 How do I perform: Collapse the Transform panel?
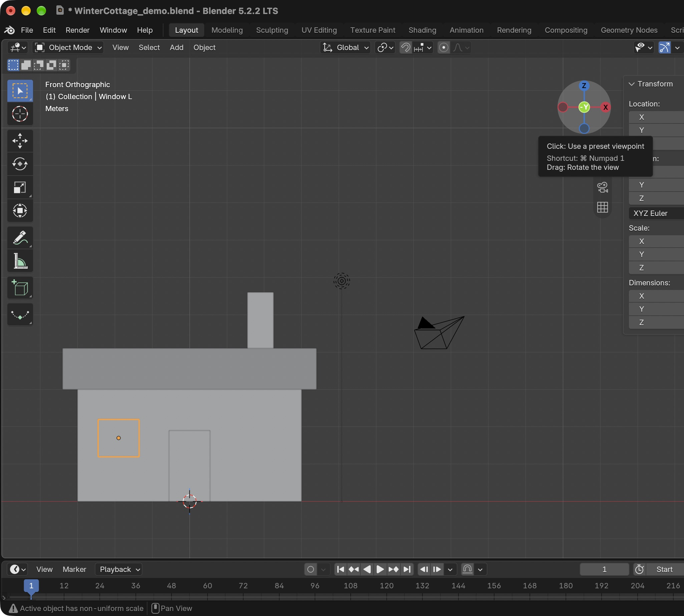point(632,84)
